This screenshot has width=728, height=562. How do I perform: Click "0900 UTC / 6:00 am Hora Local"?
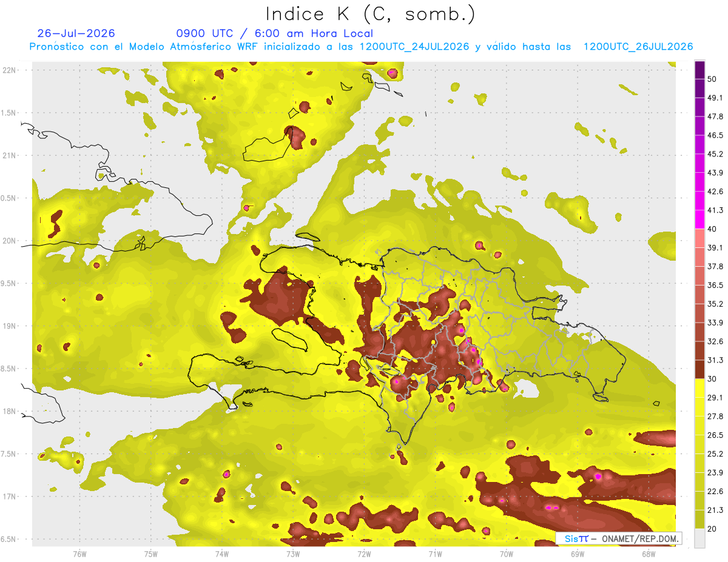pos(274,33)
